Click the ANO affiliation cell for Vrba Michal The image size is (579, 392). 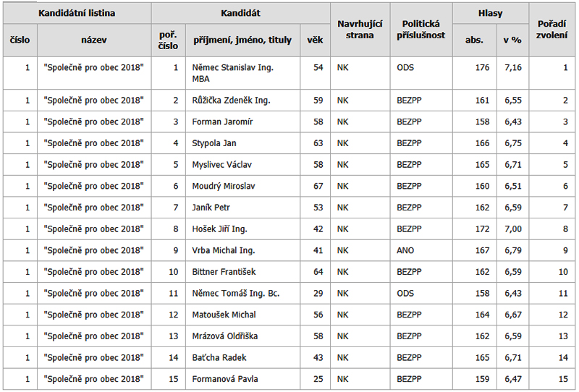(x=405, y=251)
